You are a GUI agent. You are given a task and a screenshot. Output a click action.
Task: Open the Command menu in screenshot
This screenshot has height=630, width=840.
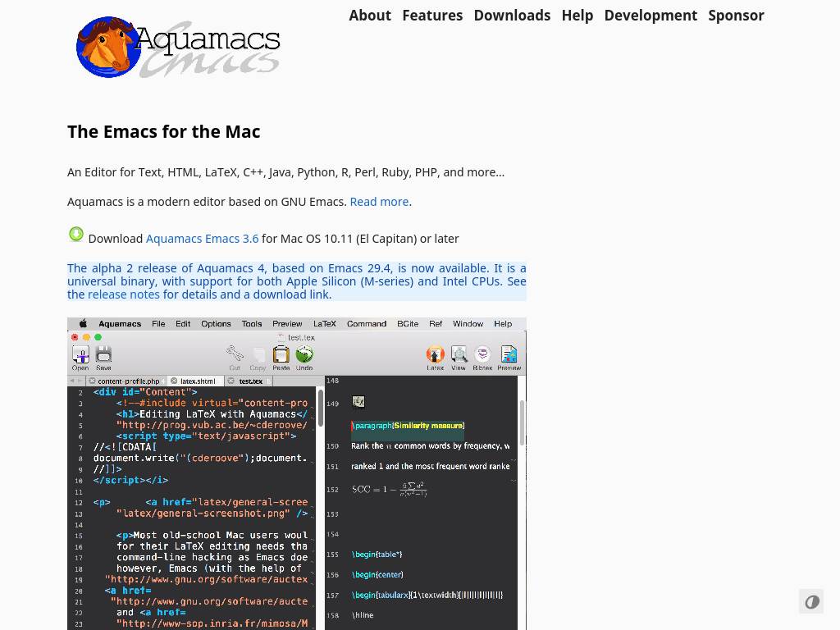pos(367,323)
